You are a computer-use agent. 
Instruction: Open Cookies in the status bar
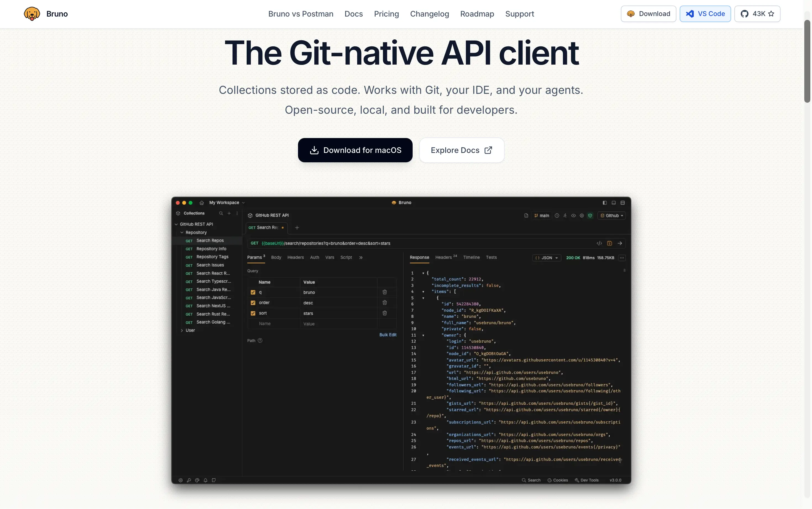point(558,480)
